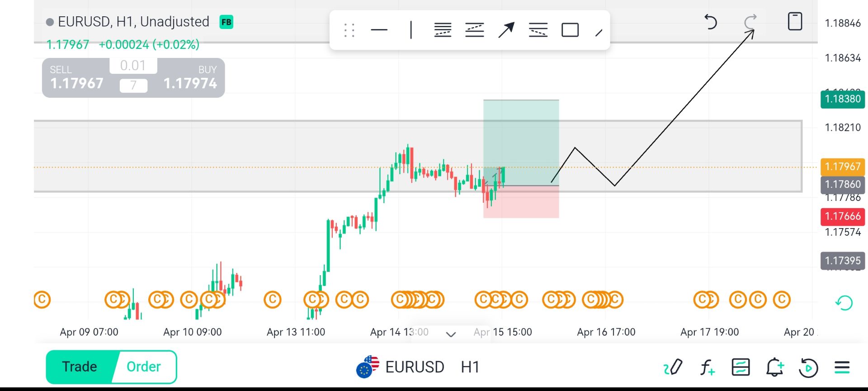
Task: Select the rectangle shape tool
Action: 570,30
